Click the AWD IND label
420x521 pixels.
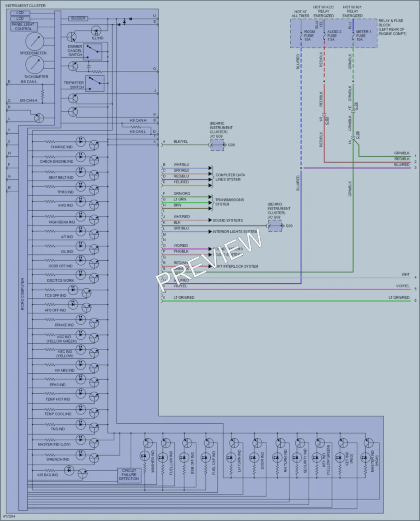[x=65, y=205]
